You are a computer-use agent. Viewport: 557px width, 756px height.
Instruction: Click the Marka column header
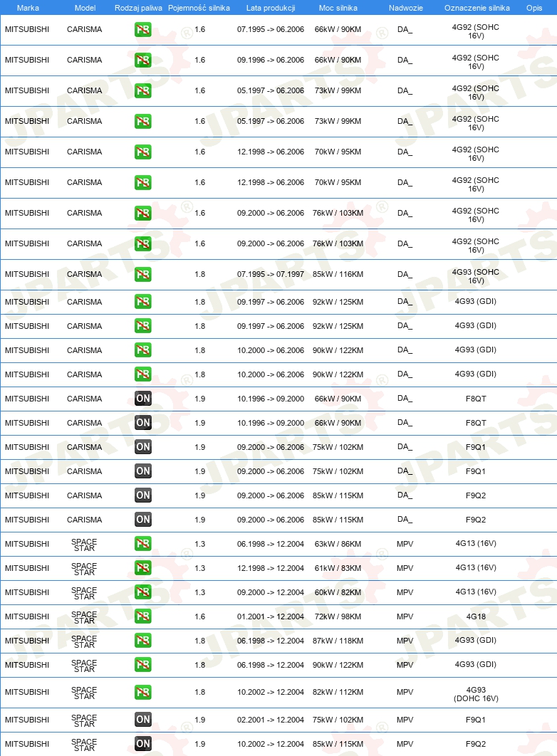(x=28, y=8)
